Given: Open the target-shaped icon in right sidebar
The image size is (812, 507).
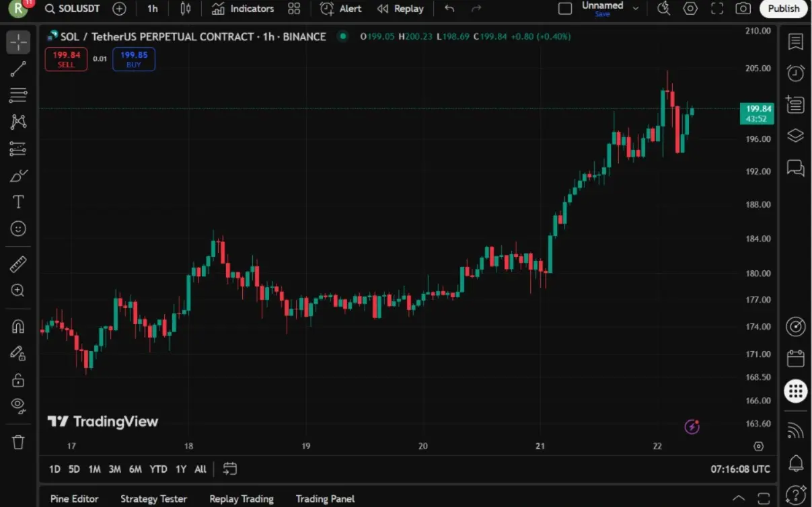Looking at the screenshot, I should tap(796, 327).
